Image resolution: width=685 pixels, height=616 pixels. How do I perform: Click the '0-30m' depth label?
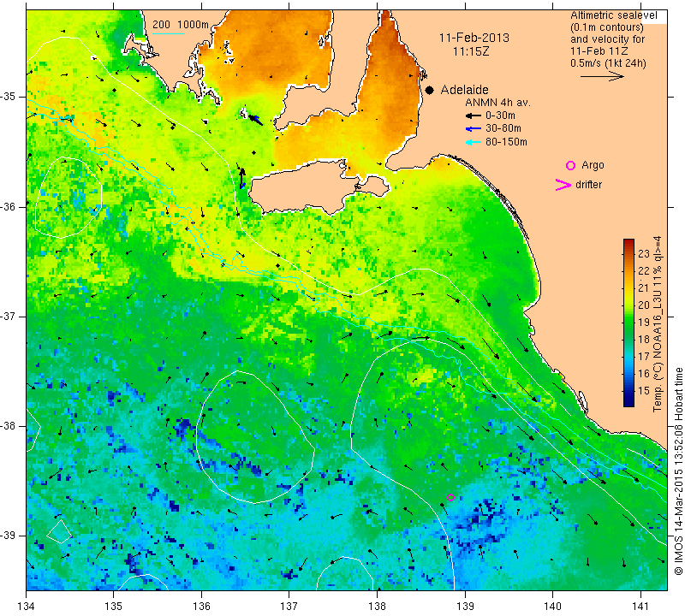[x=500, y=115]
